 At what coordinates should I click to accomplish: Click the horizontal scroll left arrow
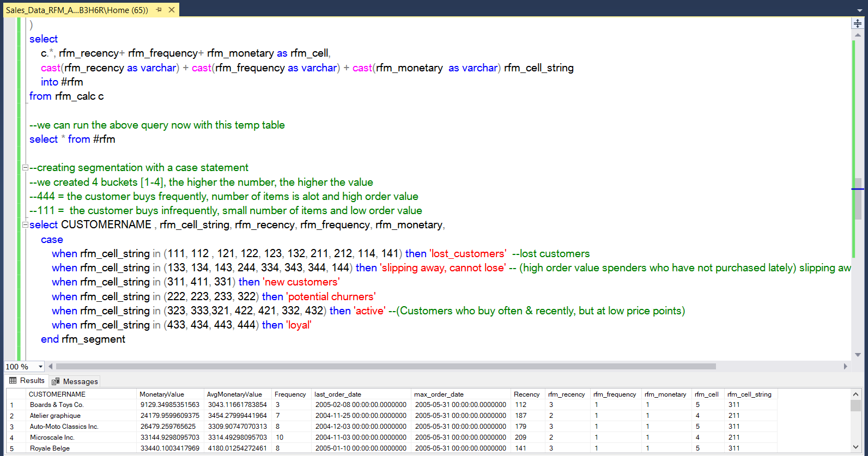coord(51,367)
